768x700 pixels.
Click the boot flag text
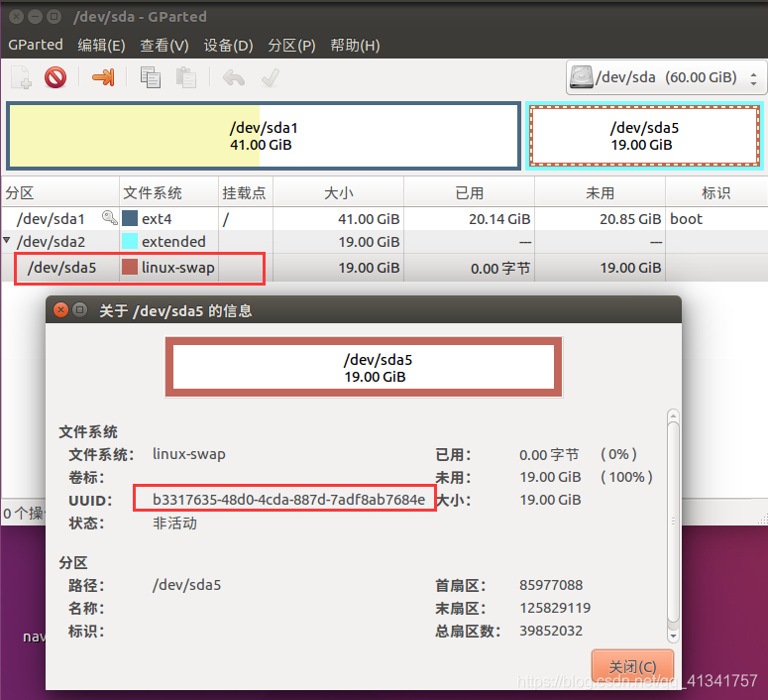(x=686, y=219)
